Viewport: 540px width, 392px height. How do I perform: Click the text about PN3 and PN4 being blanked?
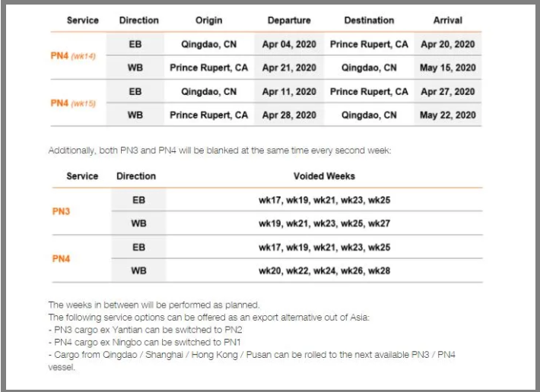click(219, 150)
